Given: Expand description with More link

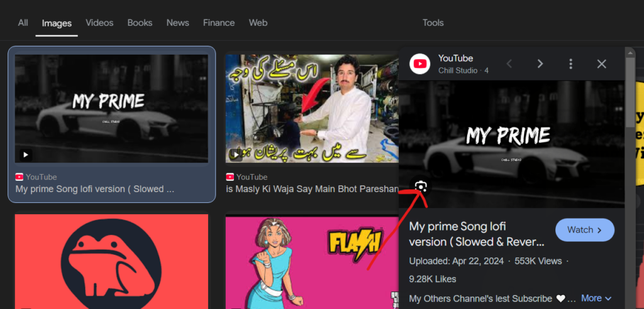Looking at the screenshot, I should pyautogui.click(x=596, y=298).
